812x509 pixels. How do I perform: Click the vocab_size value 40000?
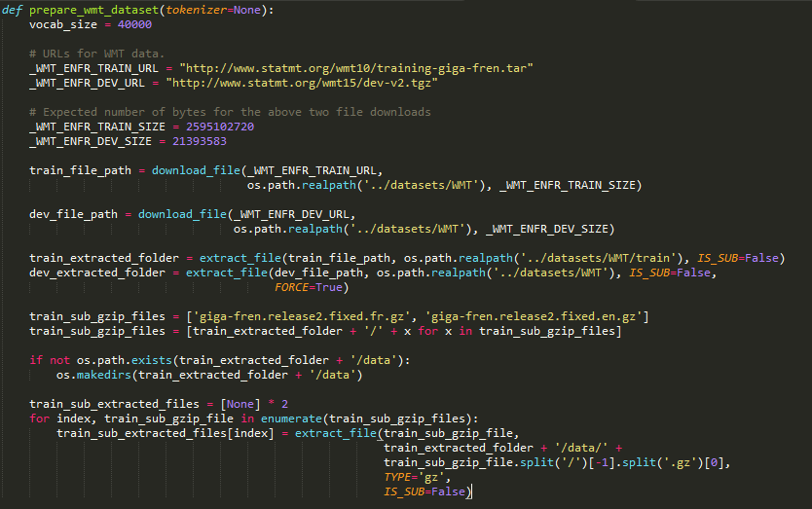[x=134, y=25]
